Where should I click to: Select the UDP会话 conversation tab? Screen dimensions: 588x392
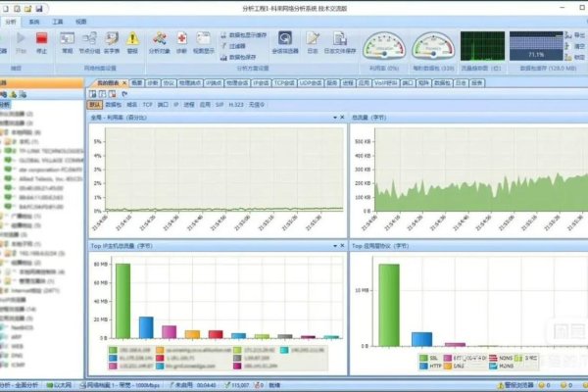coord(311,83)
